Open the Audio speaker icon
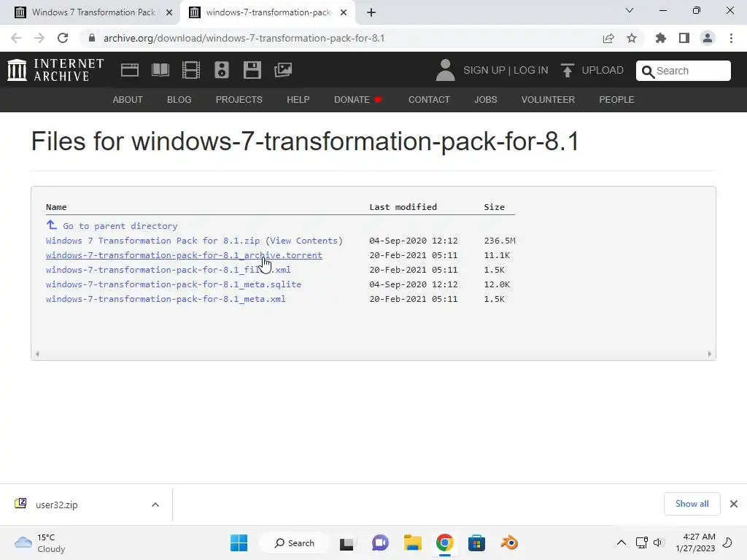 click(x=222, y=70)
